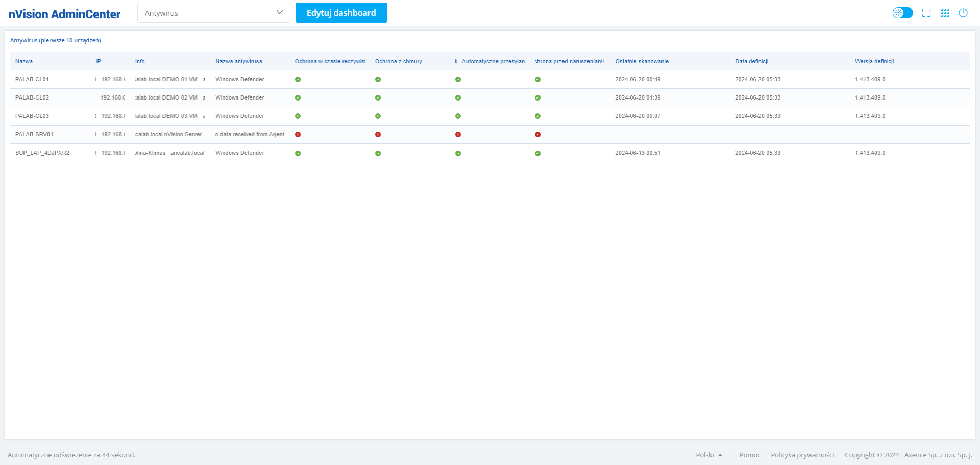Click red real-time protection icon for PALAB-SRV01
The height and width of the screenshot is (465, 980).
tap(298, 135)
